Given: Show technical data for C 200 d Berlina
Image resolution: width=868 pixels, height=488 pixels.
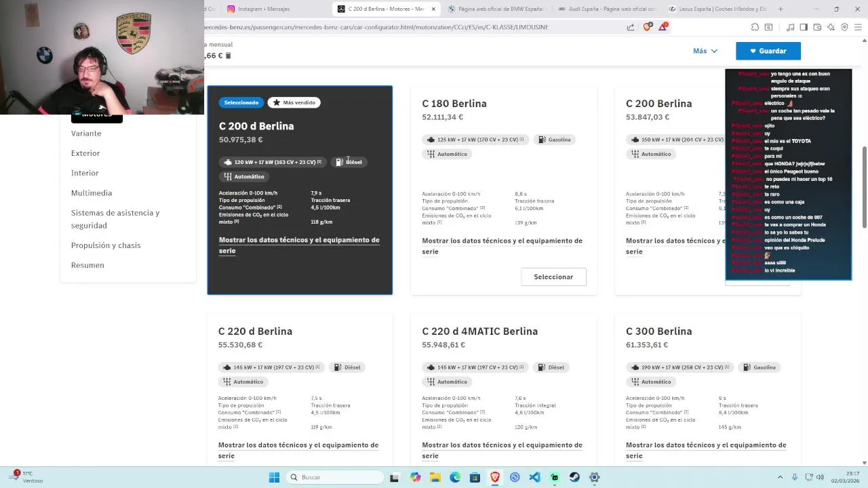Looking at the screenshot, I should coord(299,245).
